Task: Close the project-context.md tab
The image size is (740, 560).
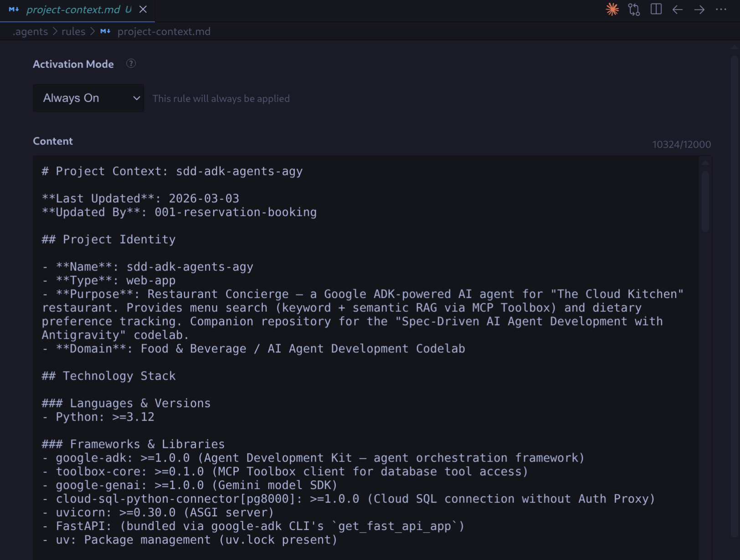Action: pyautogui.click(x=143, y=10)
